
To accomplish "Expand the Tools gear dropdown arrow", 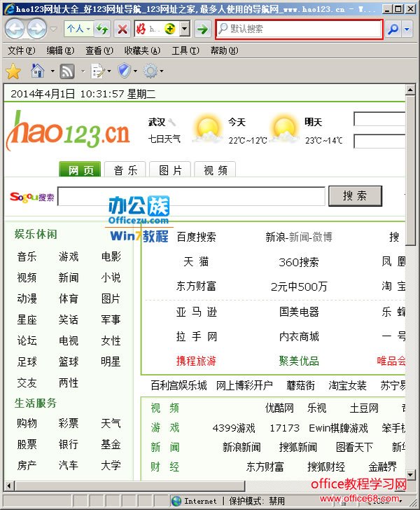I will [161, 71].
